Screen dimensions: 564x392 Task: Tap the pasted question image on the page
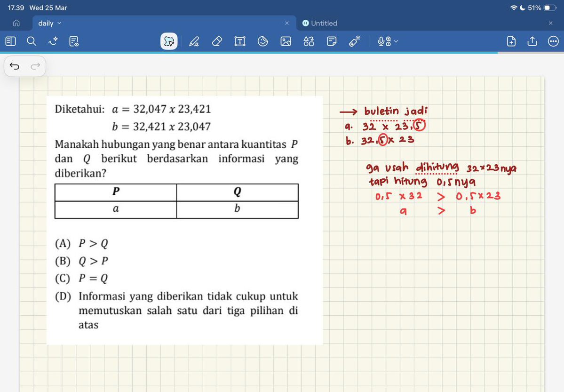pos(184,220)
